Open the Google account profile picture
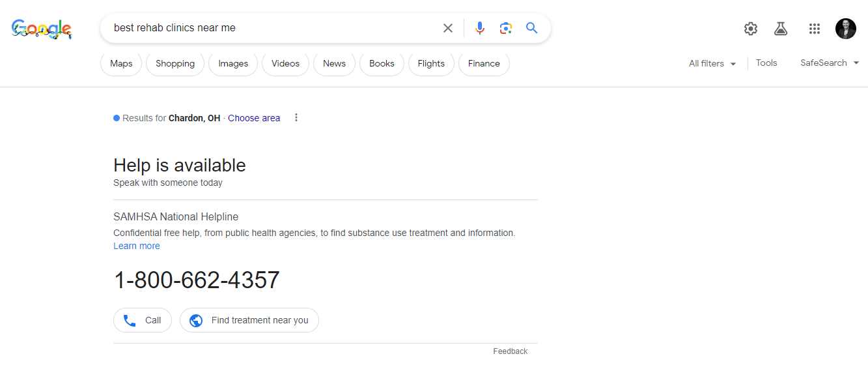 click(x=846, y=29)
